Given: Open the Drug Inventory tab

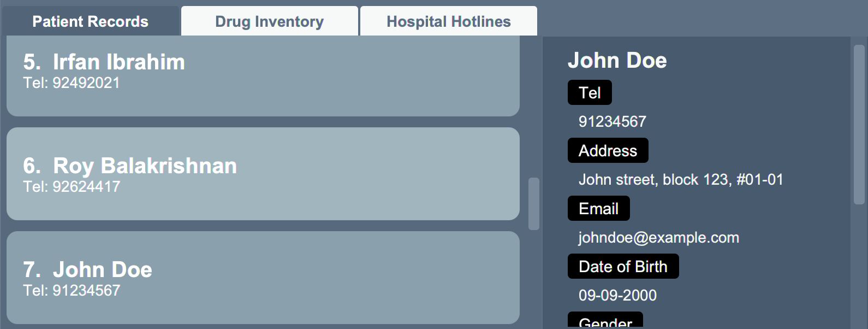Looking at the screenshot, I should click(x=270, y=21).
